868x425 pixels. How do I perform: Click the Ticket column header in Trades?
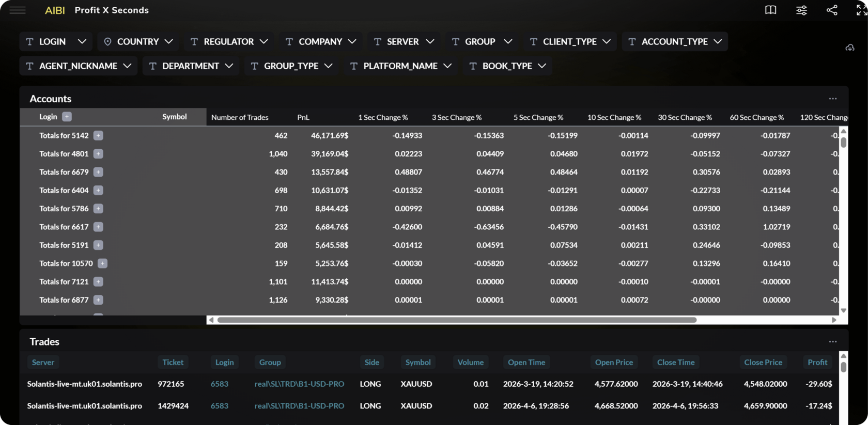(x=173, y=363)
